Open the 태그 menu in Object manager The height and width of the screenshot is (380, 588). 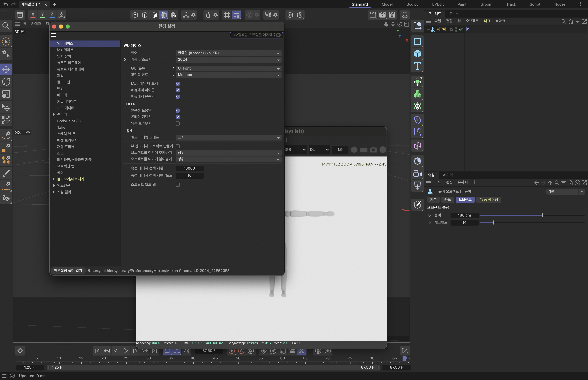point(487,21)
